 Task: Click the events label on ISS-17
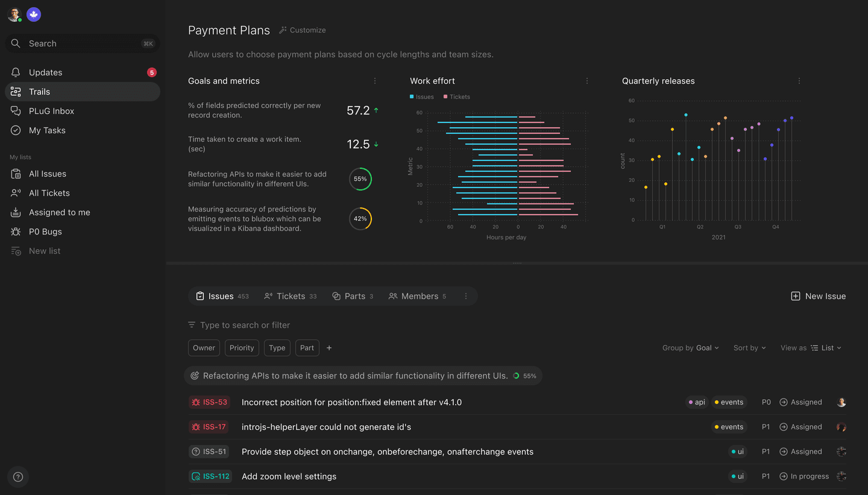(729, 427)
